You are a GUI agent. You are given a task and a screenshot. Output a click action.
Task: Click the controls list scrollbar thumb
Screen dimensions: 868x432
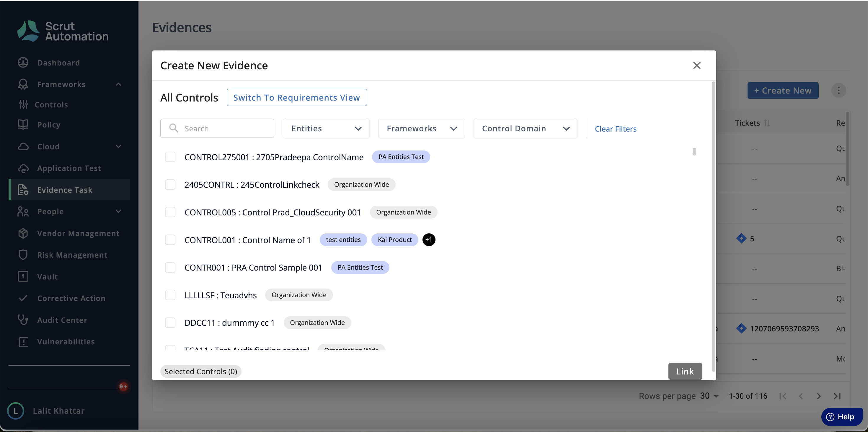pyautogui.click(x=694, y=151)
